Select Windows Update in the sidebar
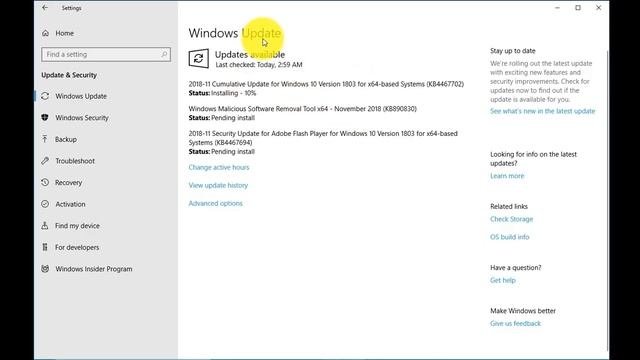 click(x=81, y=96)
